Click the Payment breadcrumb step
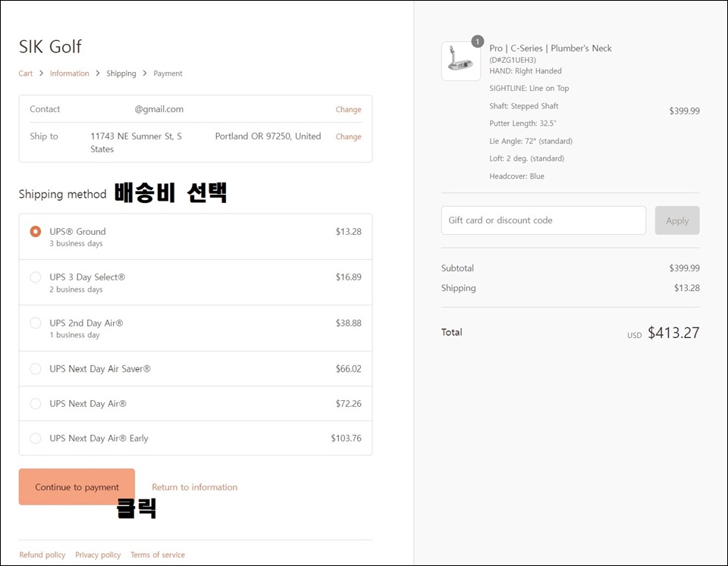728x566 pixels. (168, 73)
